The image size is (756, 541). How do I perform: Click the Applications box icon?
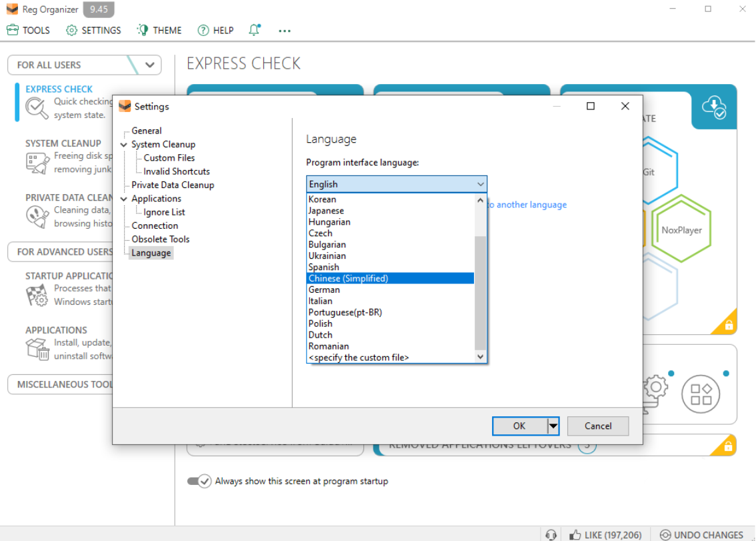coord(36,349)
